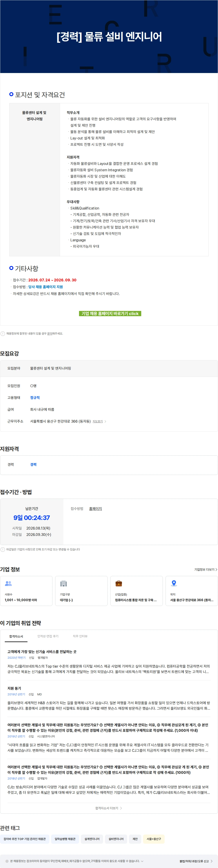Click 불법/허위/과장/오류 신고 link
This screenshot has width=218, height=868.
[x=194, y=861]
